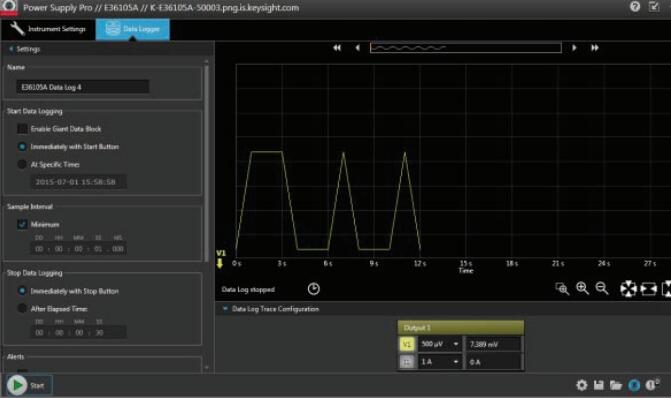Collapse Data Log Trace Configuration section
This screenshot has height=398, width=671.
coord(225,309)
